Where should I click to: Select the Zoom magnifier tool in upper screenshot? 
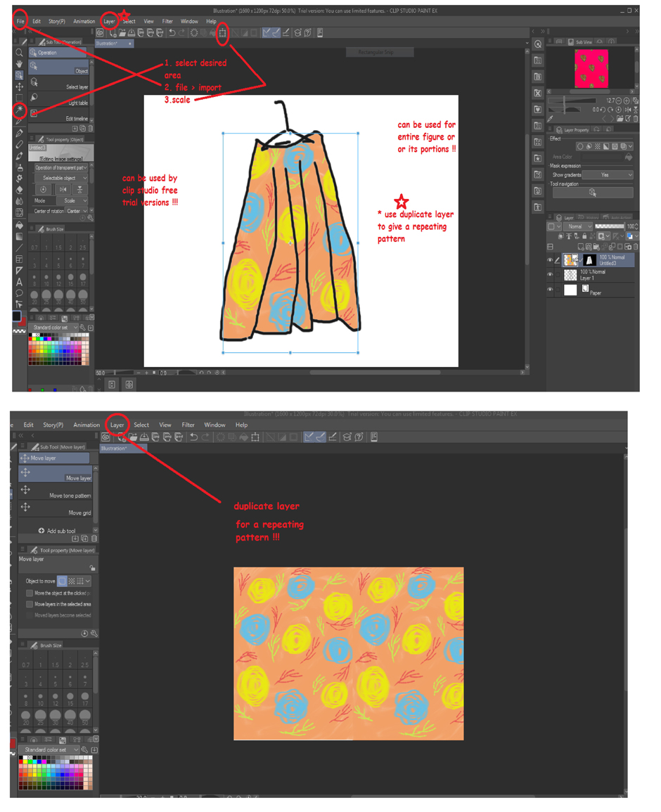tap(19, 52)
